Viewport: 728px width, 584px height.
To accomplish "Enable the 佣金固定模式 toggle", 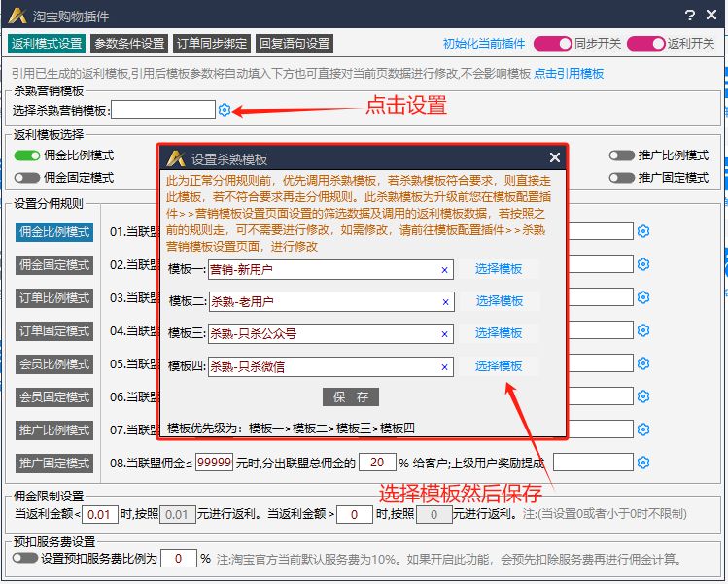I will coord(27,178).
